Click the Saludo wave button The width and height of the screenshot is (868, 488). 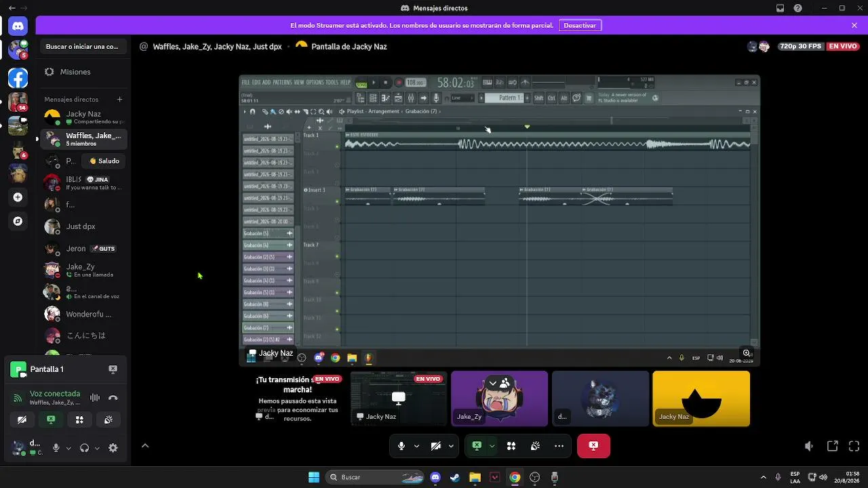pyautogui.click(x=104, y=161)
